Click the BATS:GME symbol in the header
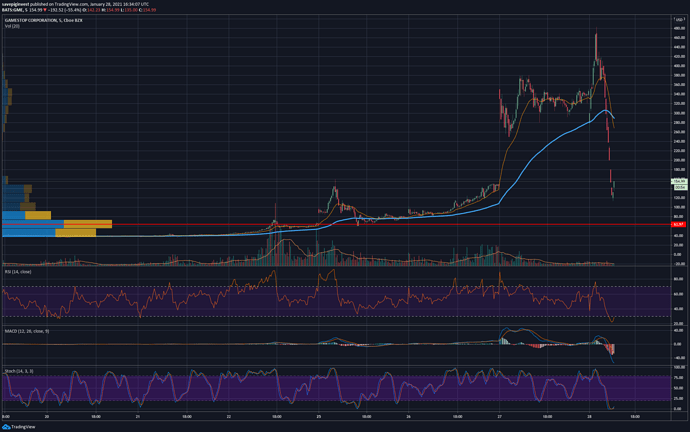Viewport: 690px width, 432px height. [12, 10]
